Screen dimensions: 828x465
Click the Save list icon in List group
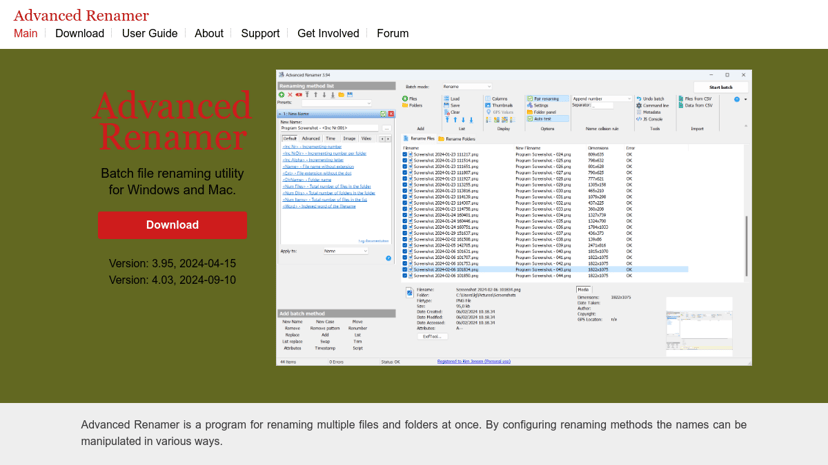coord(446,106)
